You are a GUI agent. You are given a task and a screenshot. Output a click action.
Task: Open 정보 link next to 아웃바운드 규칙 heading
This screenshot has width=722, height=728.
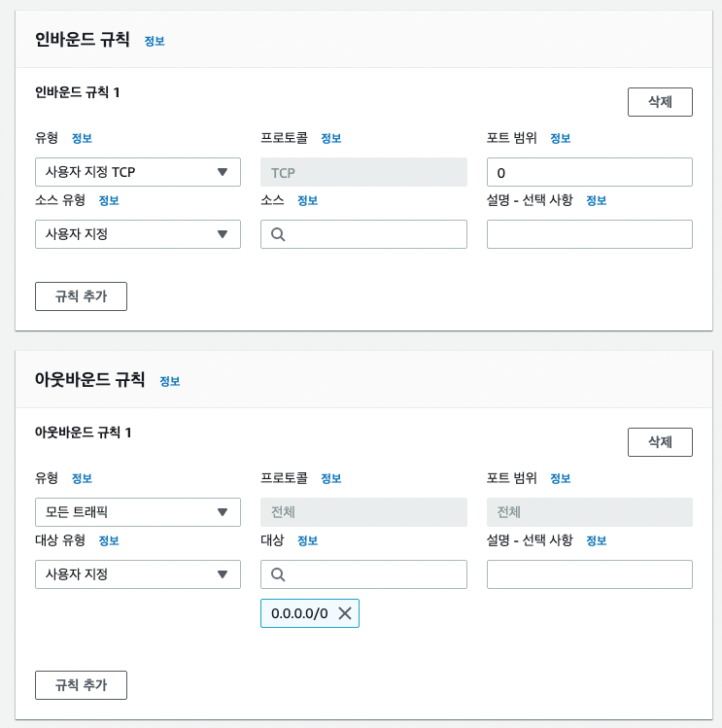pyautogui.click(x=170, y=382)
